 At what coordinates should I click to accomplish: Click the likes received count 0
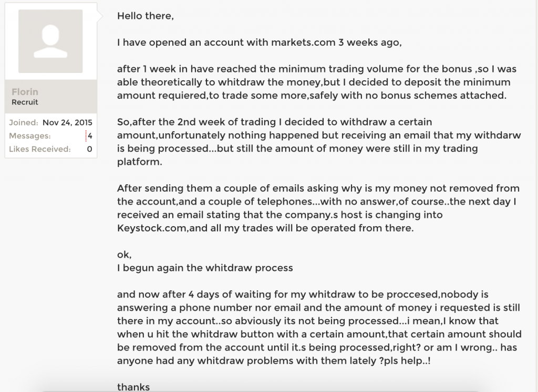point(89,149)
